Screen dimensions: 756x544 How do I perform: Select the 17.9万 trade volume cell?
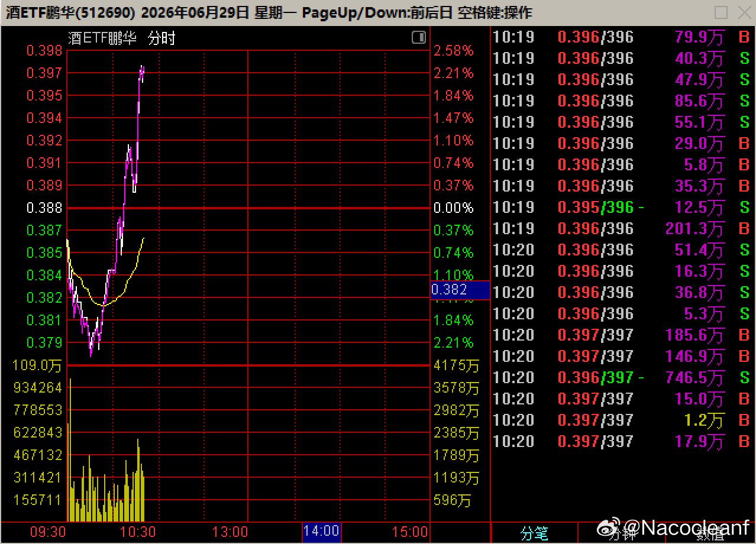click(x=699, y=442)
